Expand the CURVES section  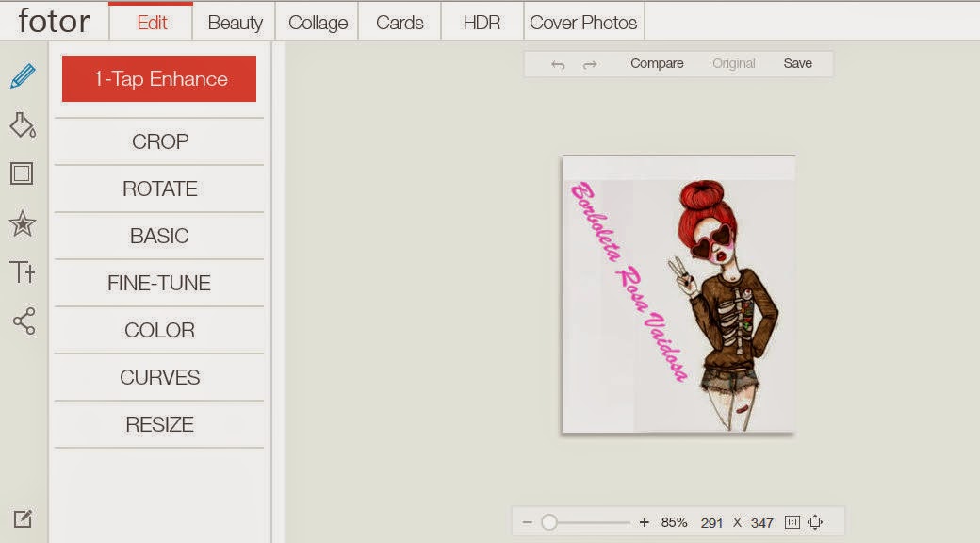click(x=159, y=377)
